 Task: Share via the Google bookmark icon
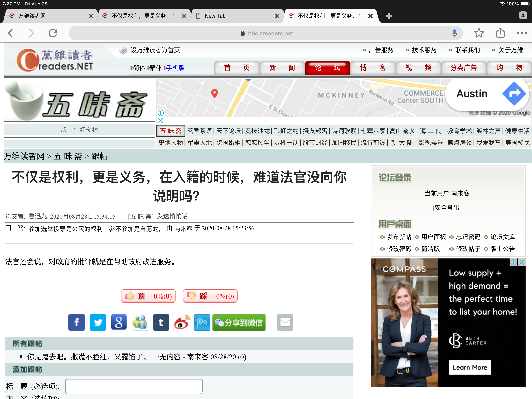[119, 322]
